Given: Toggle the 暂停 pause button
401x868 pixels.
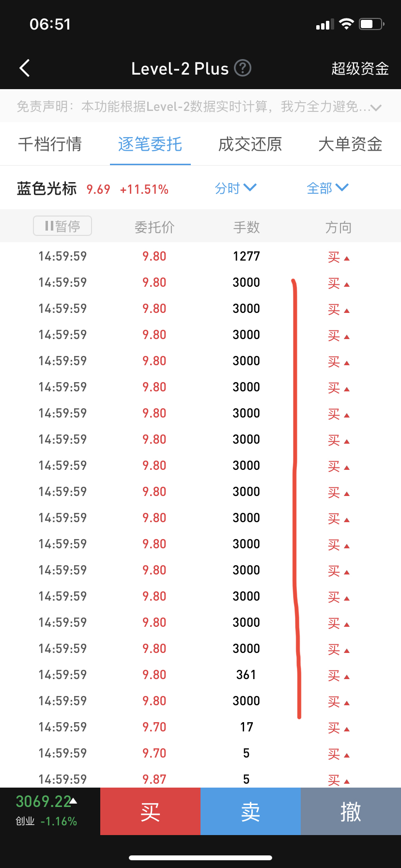Looking at the screenshot, I should 62,226.
